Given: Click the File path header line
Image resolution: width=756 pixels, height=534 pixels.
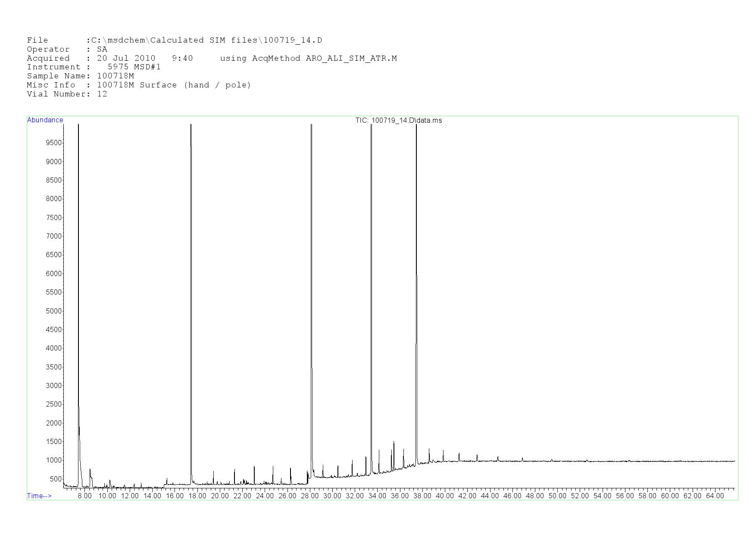Looking at the screenshot, I should pyautogui.click(x=174, y=40).
